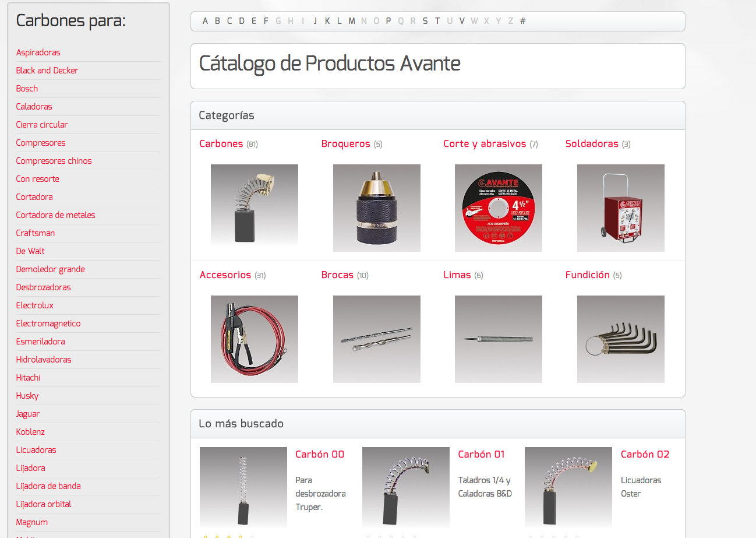
Task: Open the Broqueros category title link
Action: pyautogui.click(x=346, y=143)
